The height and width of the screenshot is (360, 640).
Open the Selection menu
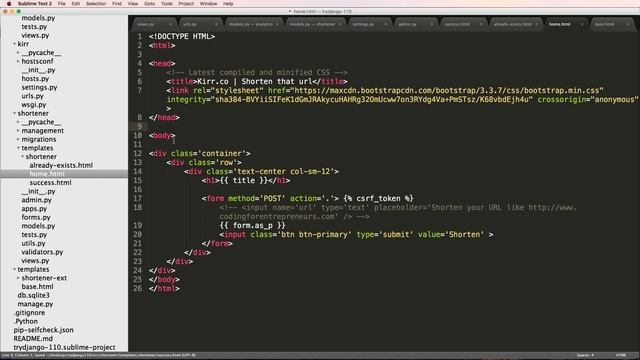(96, 4)
